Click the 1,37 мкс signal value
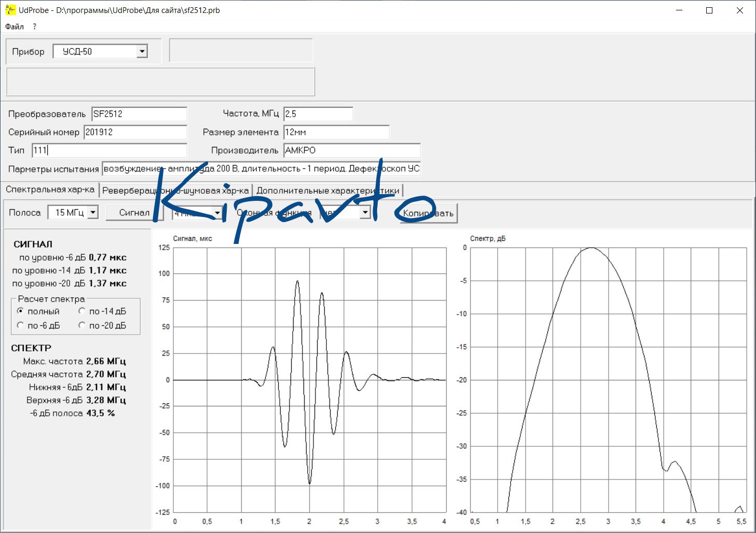The image size is (756, 533). tap(107, 283)
